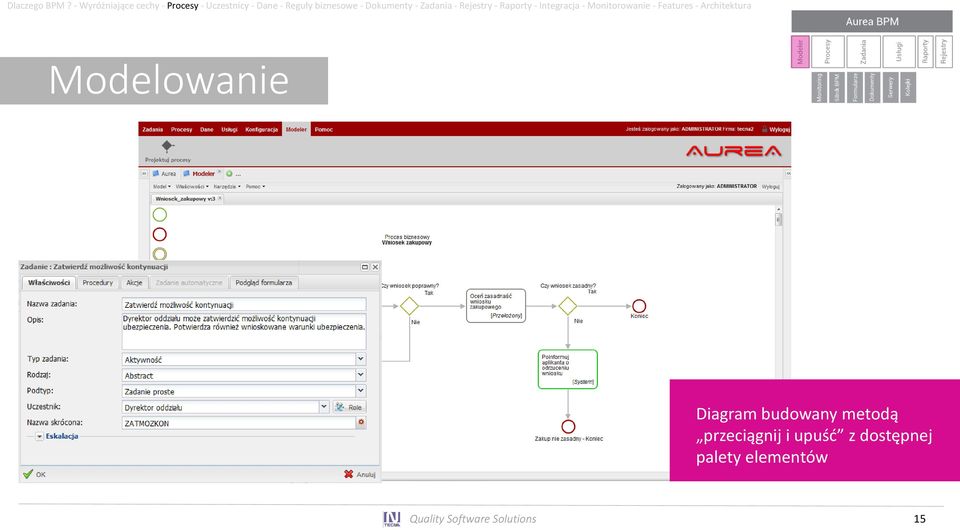Open the Typ zadania dropdown arrow
The height and width of the screenshot is (530, 960).
click(x=361, y=359)
